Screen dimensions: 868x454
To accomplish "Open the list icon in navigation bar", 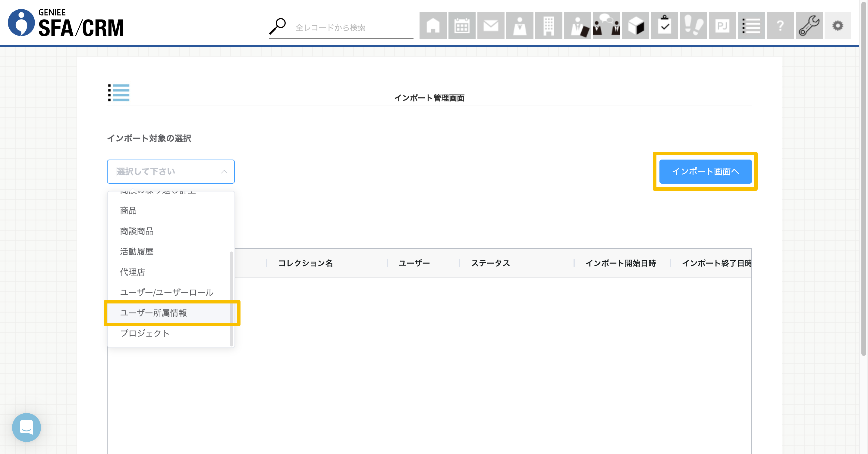I will [751, 26].
